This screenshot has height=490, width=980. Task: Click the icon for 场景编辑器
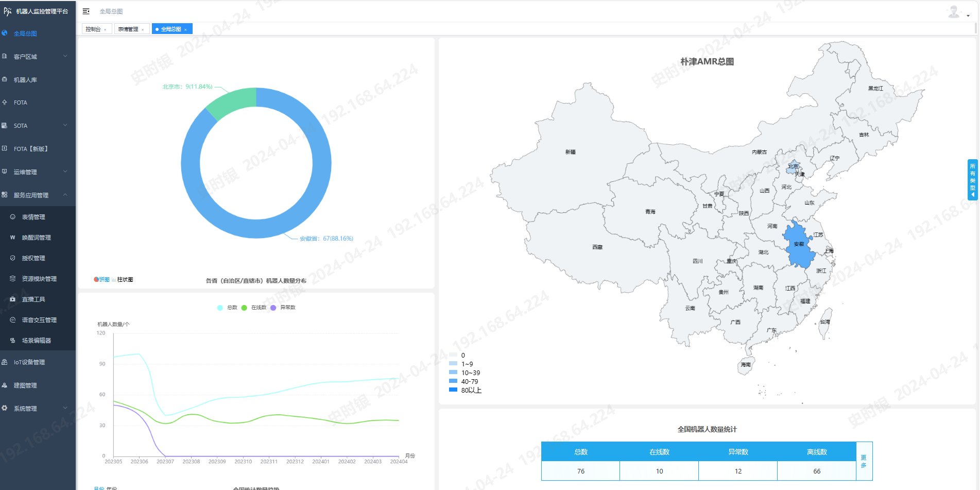tap(13, 340)
